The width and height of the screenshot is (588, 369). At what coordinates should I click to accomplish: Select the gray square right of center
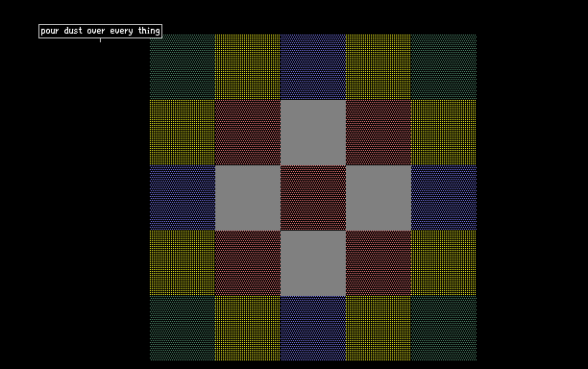[x=379, y=198]
